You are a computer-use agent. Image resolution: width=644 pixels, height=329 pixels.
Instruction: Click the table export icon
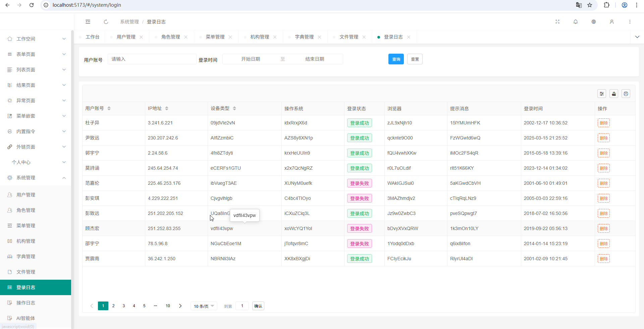614,94
